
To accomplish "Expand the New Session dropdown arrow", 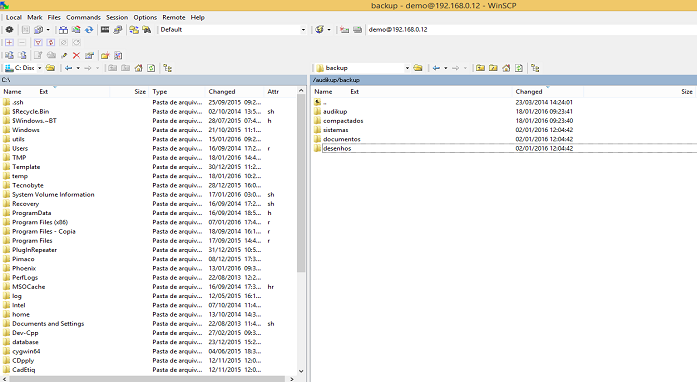I will pyautogui.click(x=329, y=30).
